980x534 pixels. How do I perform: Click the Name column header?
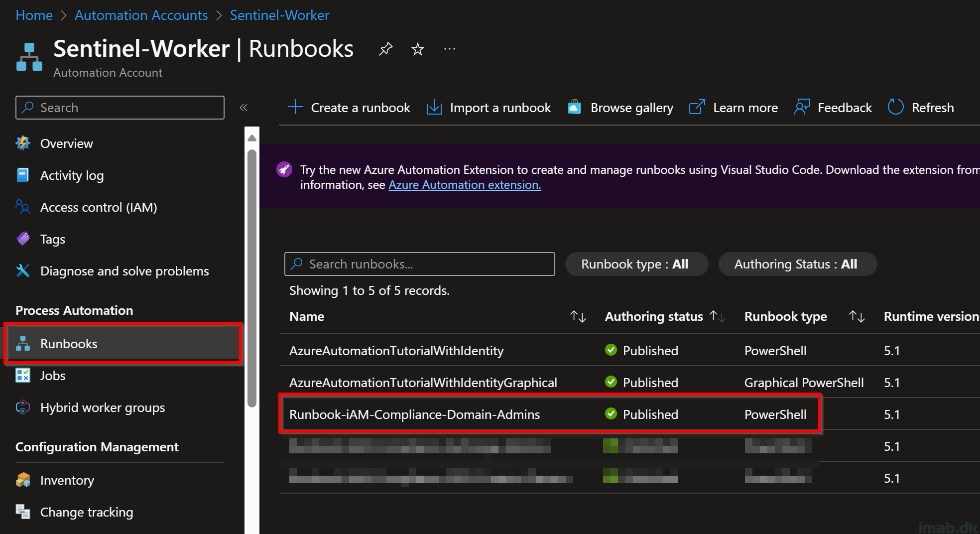pyautogui.click(x=307, y=316)
